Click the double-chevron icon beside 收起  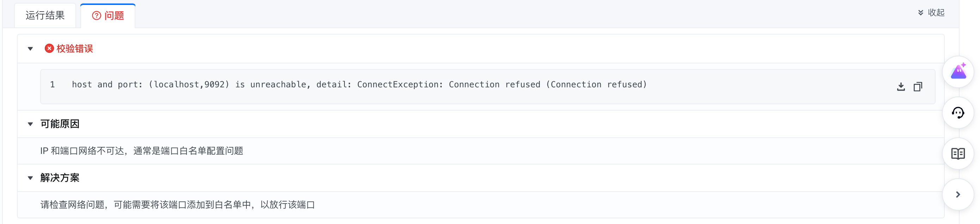pyautogui.click(x=920, y=13)
